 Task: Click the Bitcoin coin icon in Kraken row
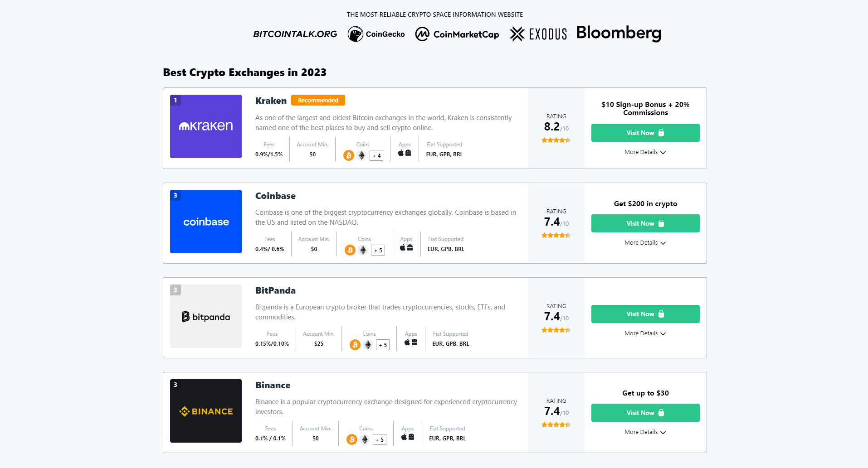(349, 155)
